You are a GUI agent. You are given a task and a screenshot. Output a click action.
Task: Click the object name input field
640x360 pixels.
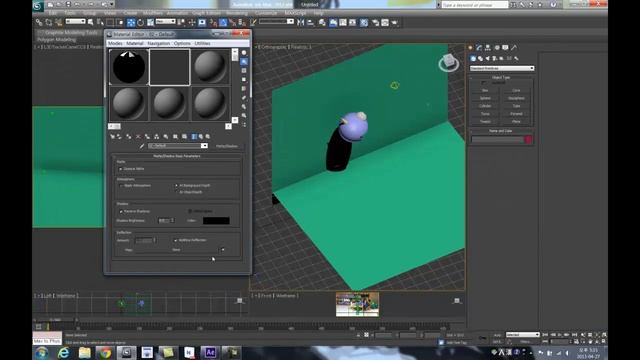498,140
